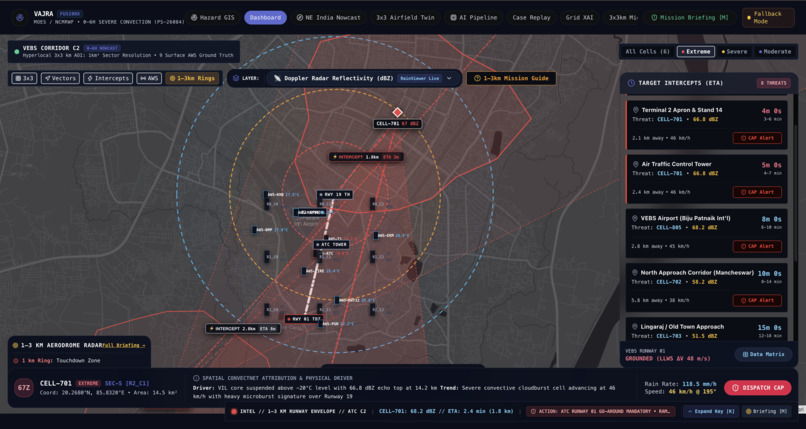Click Expand Key [K]
This screenshot has height=429, width=806.
pyautogui.click(x=711, y=412)
